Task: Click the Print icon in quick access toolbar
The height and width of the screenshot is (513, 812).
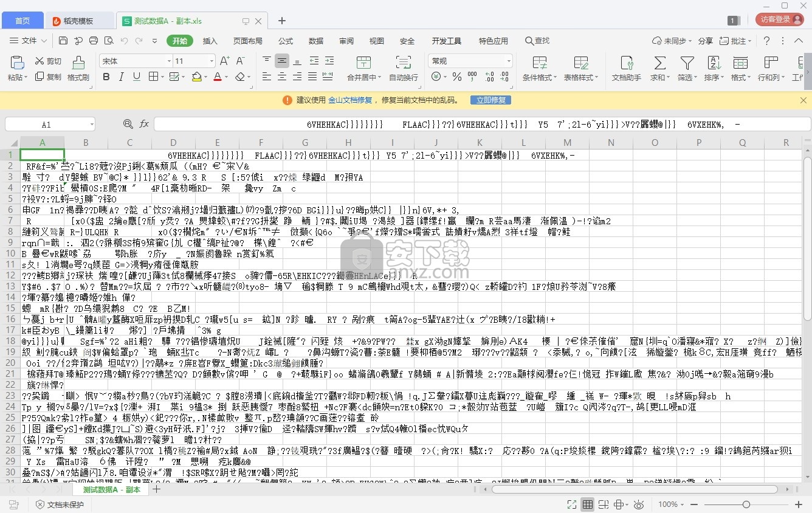Action: (x=94, y=41)
